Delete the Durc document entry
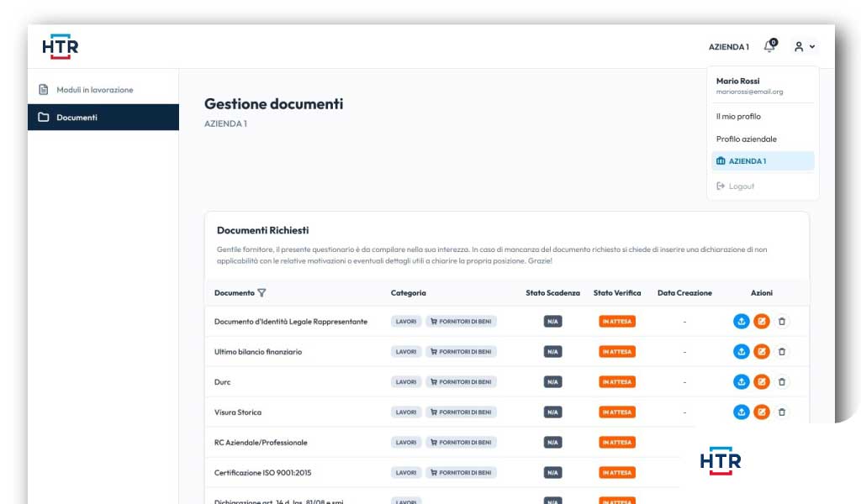Image resolution: width=861 pixels, height=504 pixels. click(x=782, y=381)
